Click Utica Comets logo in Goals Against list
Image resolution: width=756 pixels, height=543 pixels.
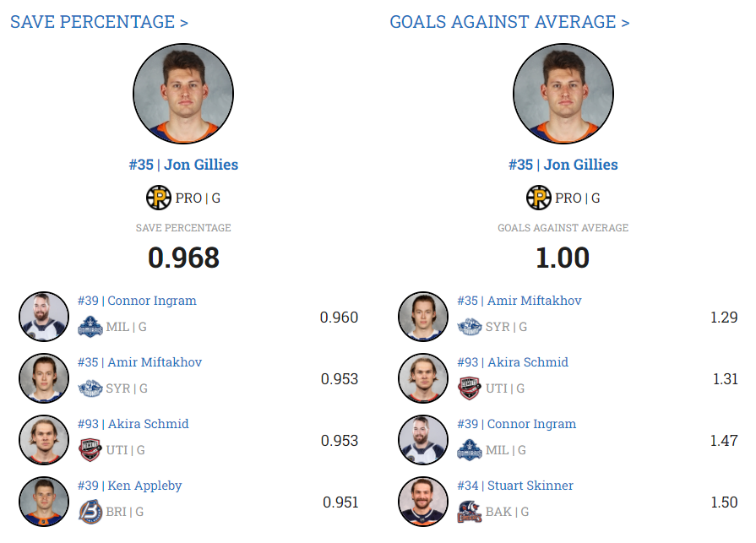click(469, 388)
